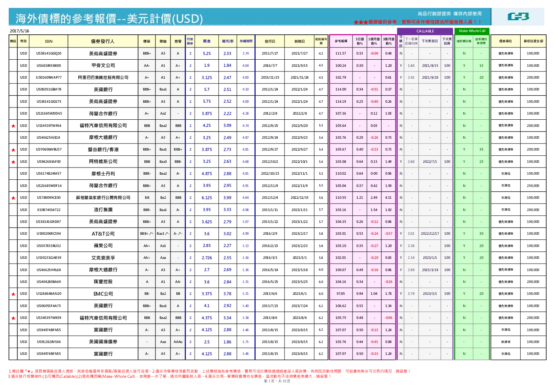
Task: Select the 標普 rating column header
Action: pyautogui.click(x=147, y=41)
